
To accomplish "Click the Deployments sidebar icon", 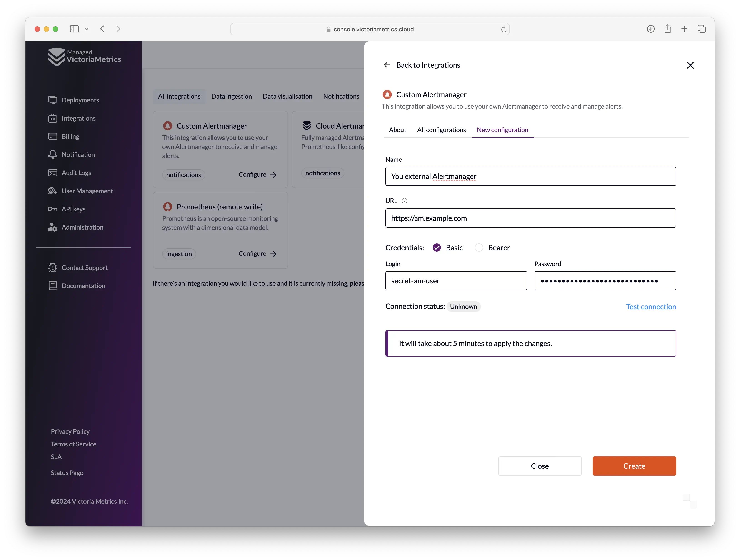I will pos(52,100).
